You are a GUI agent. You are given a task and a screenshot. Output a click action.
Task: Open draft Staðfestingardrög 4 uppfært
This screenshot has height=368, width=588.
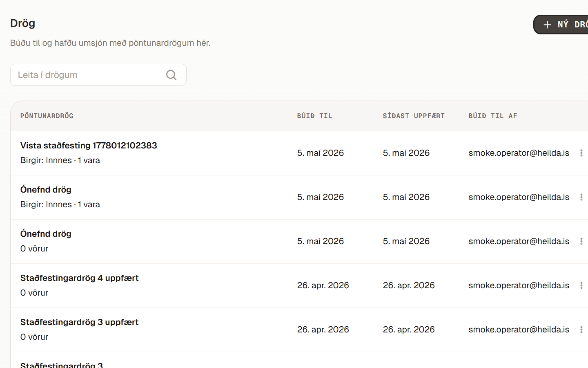(80, 278)
